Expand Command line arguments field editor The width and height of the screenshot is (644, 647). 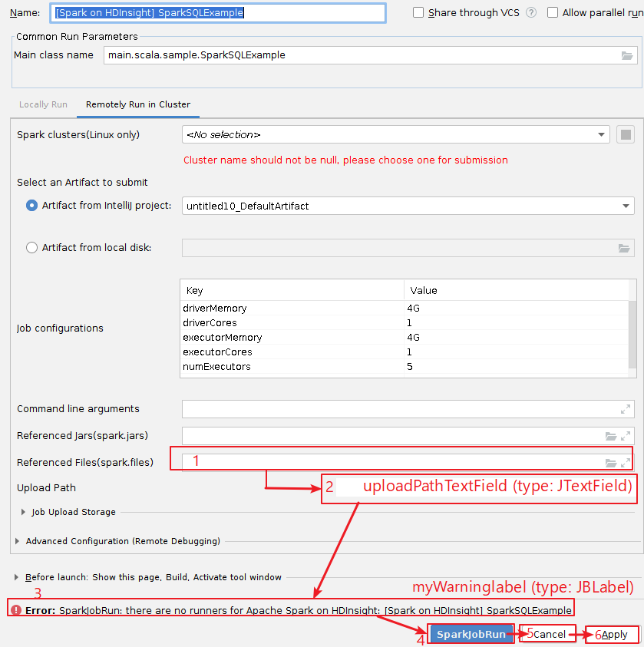626,409
